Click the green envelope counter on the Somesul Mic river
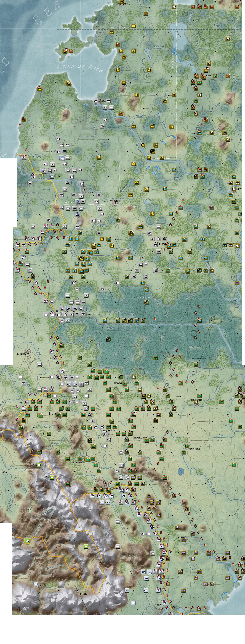245x644 pixels. [27, 541]
